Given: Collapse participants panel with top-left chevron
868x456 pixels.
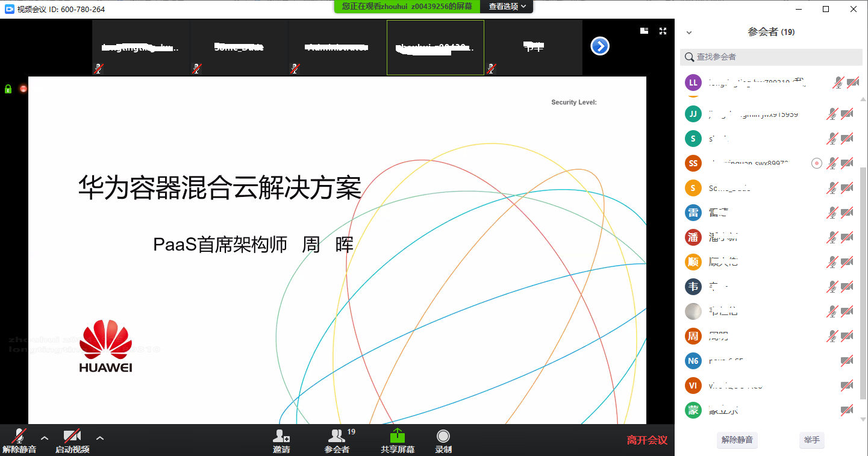Looking at the screenshot, I should tap(689, 33).
